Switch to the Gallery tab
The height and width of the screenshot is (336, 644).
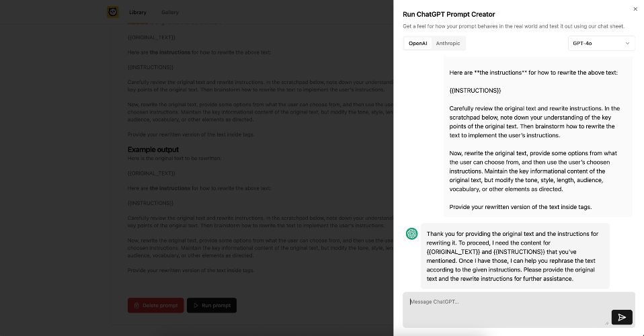tap(170, 12)
